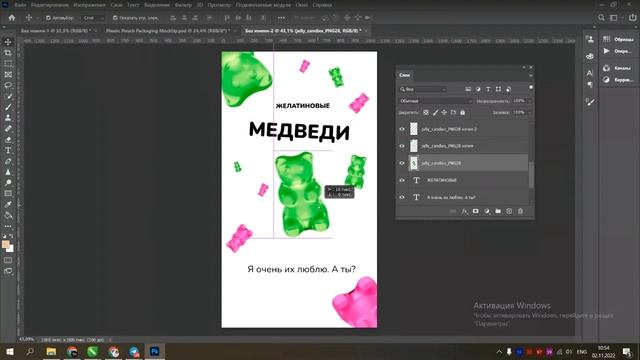Pick the background color swatch
The height and width of the screenshot is (360, 640).
coord(11,249)
